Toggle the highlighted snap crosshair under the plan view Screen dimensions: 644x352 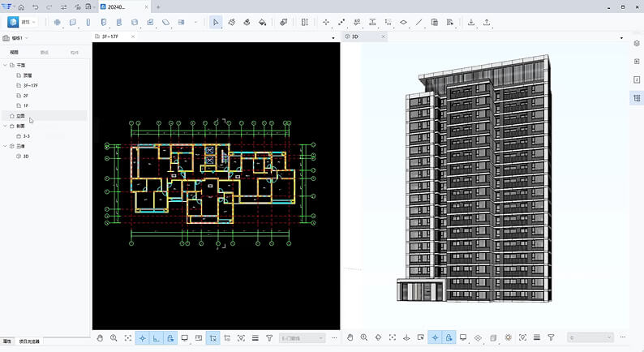click(x=142, y=337)
